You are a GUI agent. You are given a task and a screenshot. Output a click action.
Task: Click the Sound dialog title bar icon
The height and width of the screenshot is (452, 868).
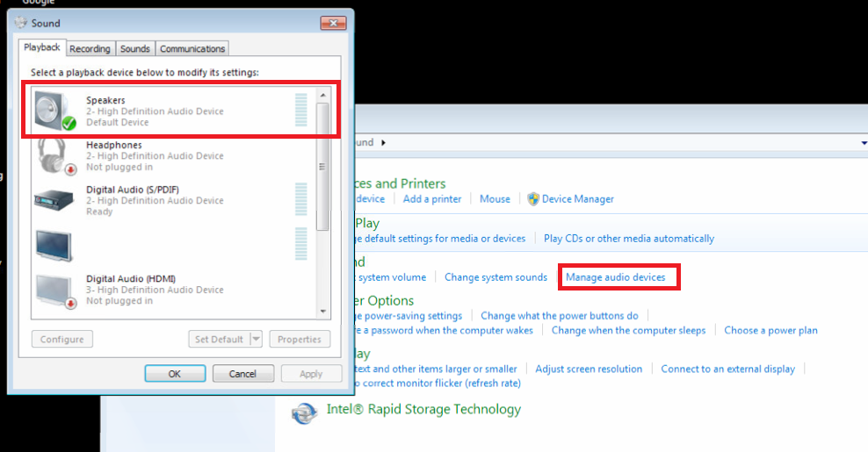(21, 23)
